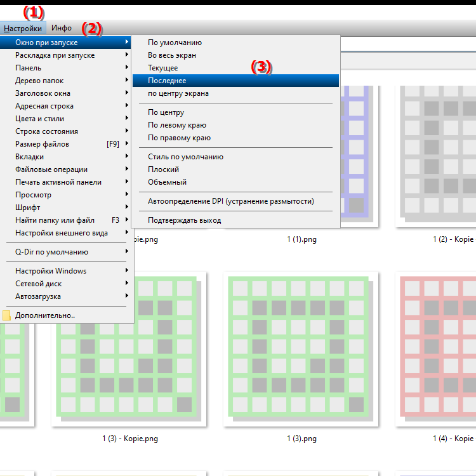Expand the Панель submenu
The image size is (476, 476).
tap(65, 68)
